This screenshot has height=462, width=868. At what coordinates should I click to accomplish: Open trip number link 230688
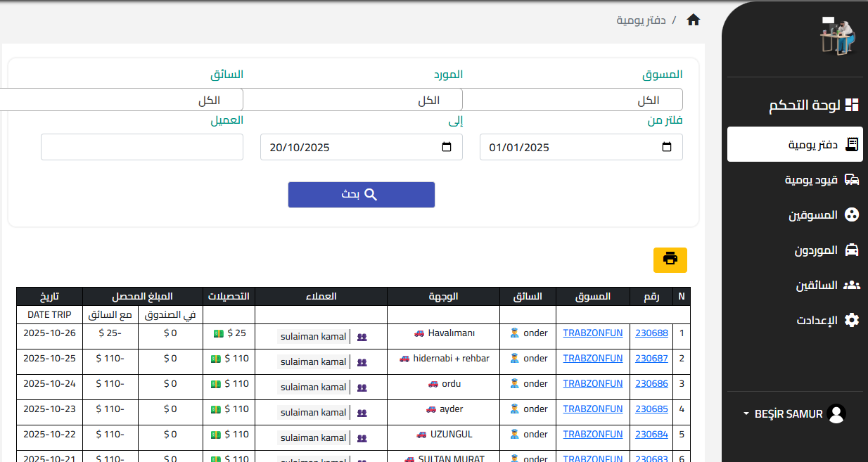pos(651,333)
